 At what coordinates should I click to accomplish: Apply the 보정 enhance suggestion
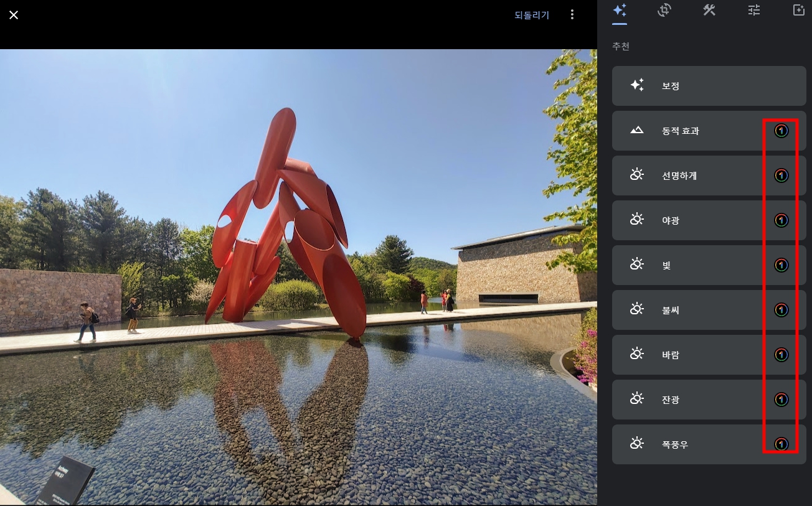coord(709,86)
